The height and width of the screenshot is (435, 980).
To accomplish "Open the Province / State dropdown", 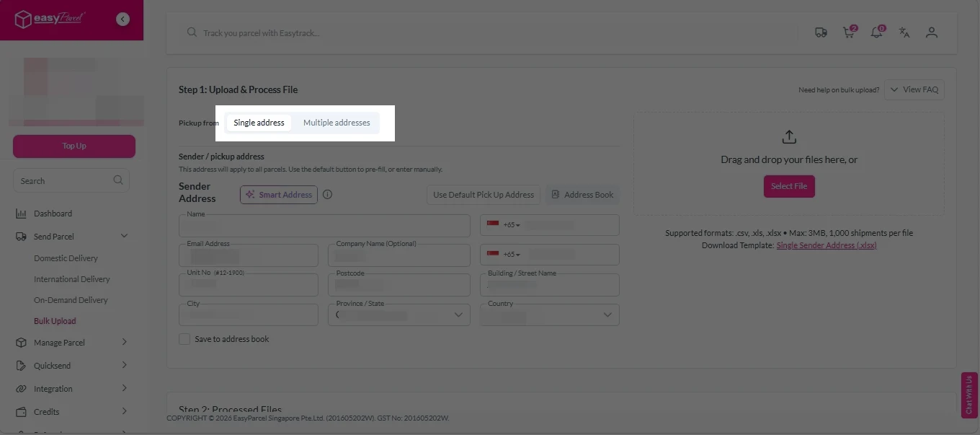I will (x=458, y=315).
